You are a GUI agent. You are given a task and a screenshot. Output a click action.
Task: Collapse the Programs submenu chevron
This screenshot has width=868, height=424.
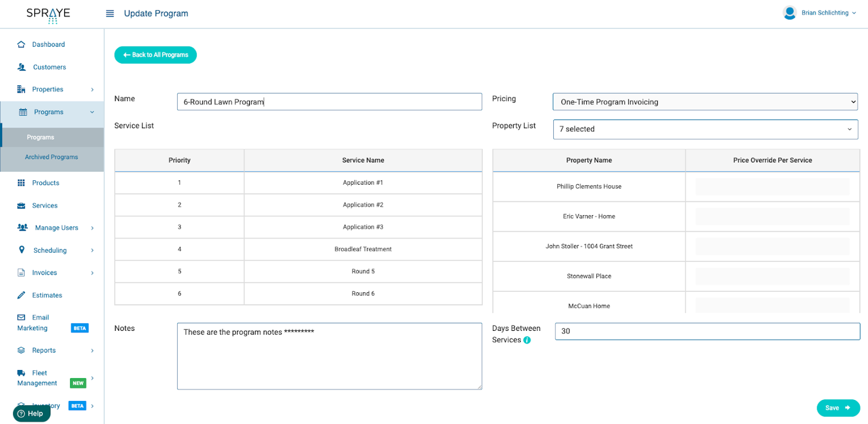coord(92,112)
